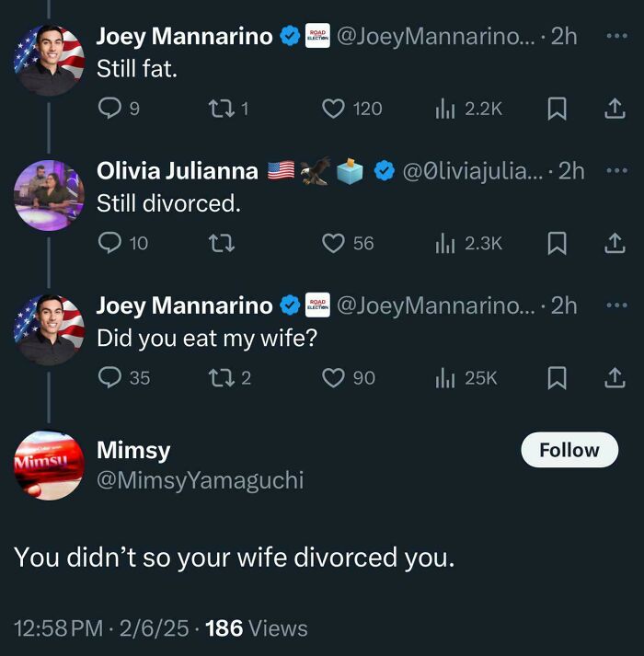
Task: Retweet the "Still fat." tweet
Action: [x=220, y=109]
